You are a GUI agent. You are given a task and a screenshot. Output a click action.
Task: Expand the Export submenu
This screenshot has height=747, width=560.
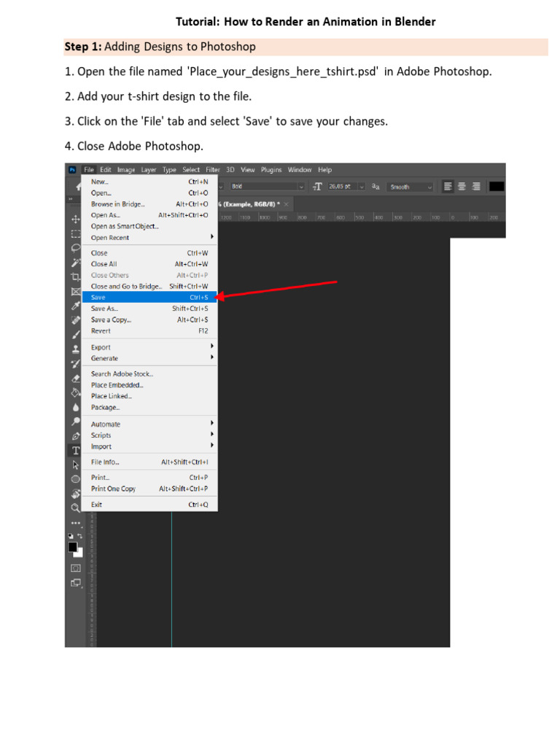point(149,347)
